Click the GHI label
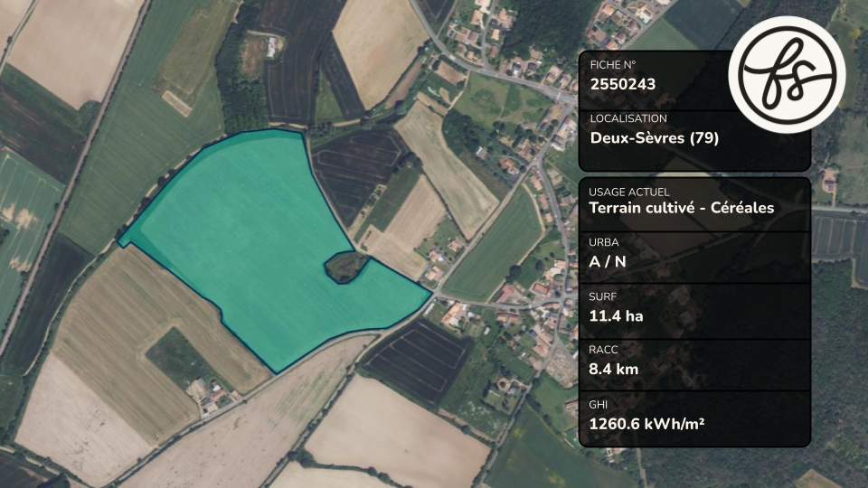The height and width of the screenshot is (488, 868). pos(598,405)
